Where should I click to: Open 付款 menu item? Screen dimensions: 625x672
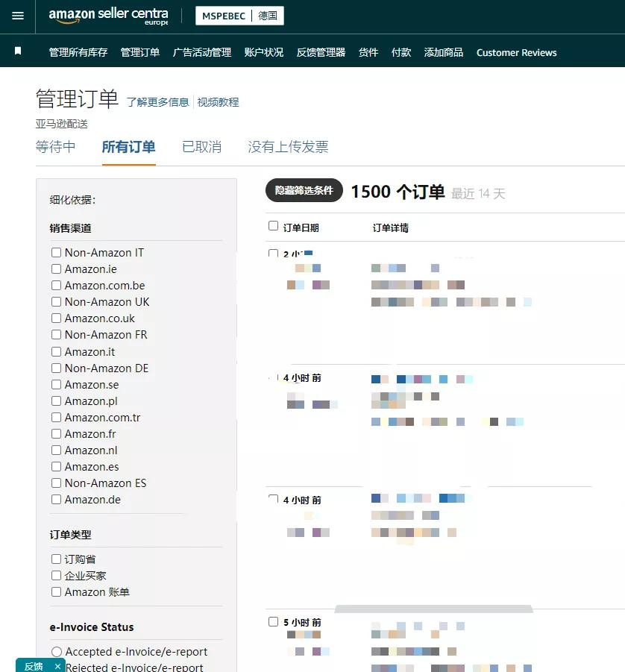coord(401,52)
